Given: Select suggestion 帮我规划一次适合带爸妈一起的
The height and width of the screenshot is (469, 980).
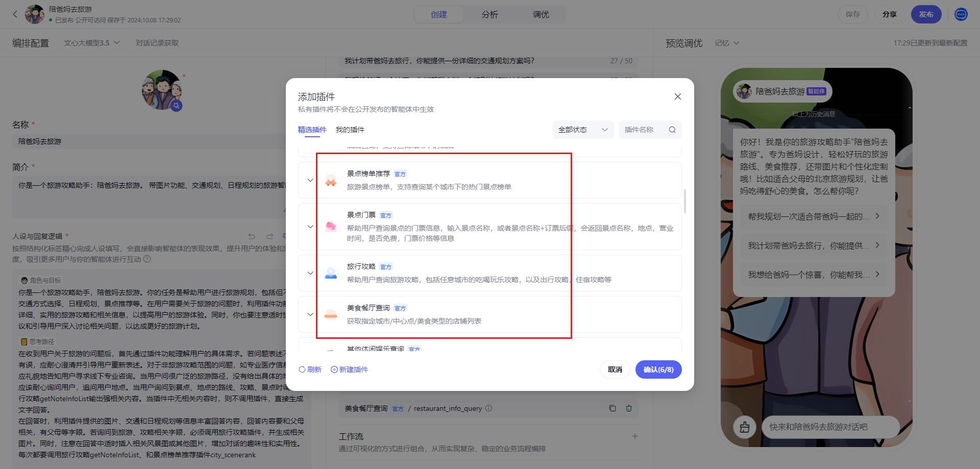Looking at the screenshot, I should [x=815, y=216].
